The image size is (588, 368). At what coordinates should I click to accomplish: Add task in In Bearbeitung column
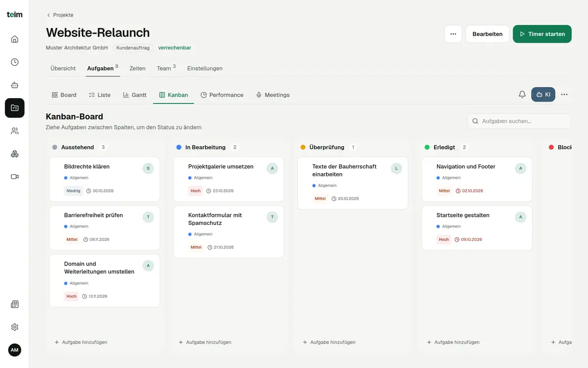[x=205, y=342]
